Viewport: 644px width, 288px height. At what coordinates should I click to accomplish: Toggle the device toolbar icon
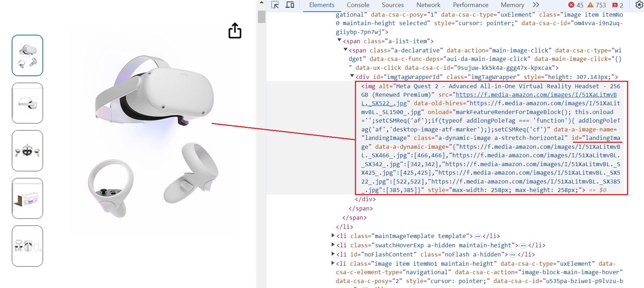coord(290,5)
